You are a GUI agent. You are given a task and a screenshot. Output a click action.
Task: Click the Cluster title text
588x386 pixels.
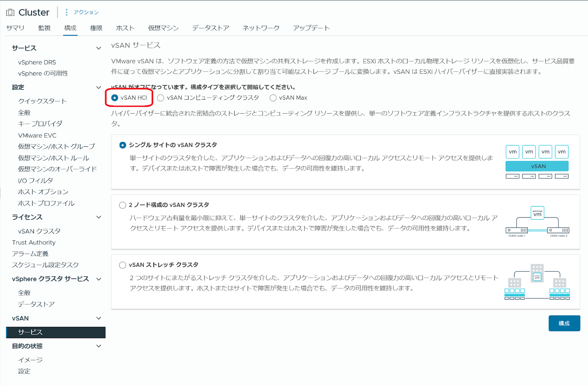click(34, 12)
